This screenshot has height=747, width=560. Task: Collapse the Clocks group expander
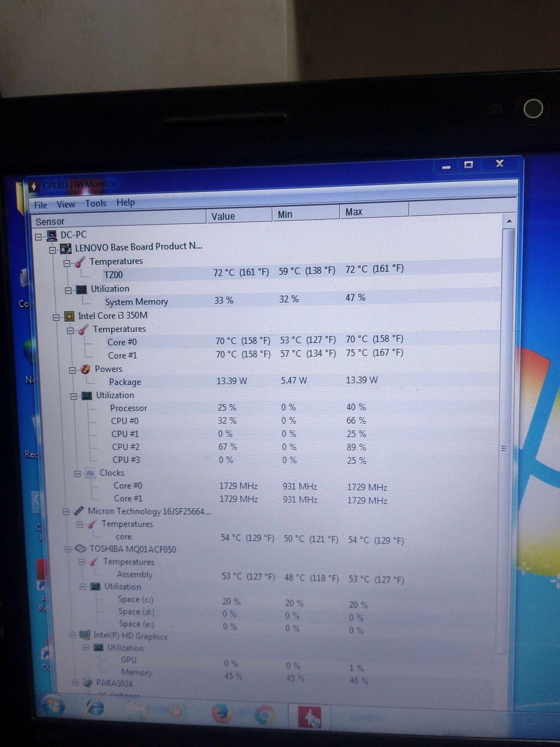pyautogui.click(x=77, y=474)
